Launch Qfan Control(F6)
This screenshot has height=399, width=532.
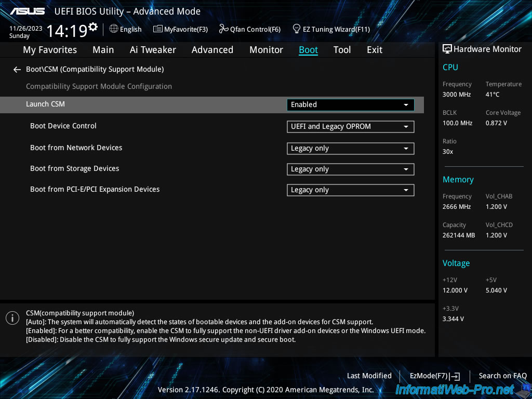255,29
